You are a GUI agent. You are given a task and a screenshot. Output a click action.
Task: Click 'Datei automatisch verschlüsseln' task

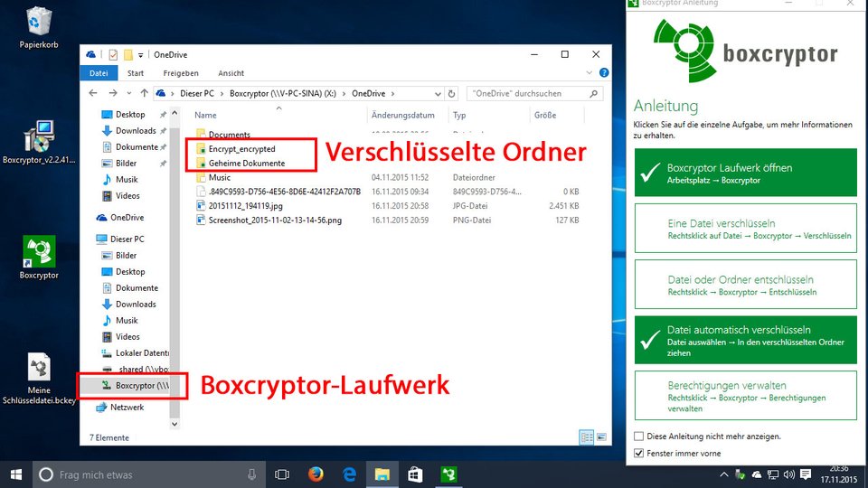tap(746, 341)
